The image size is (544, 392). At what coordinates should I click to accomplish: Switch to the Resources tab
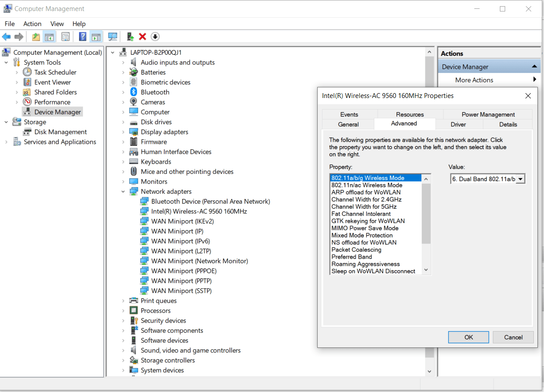tap(410, 114)
